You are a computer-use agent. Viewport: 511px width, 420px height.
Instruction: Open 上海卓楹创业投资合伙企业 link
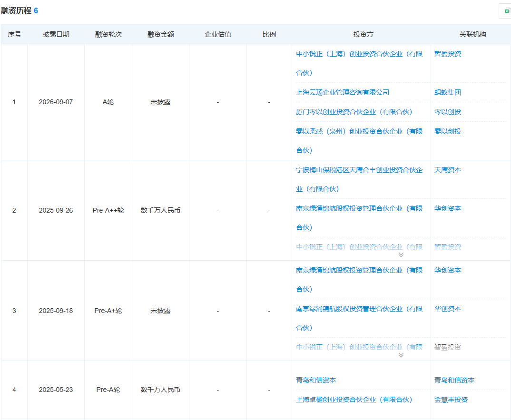(354, 400)
